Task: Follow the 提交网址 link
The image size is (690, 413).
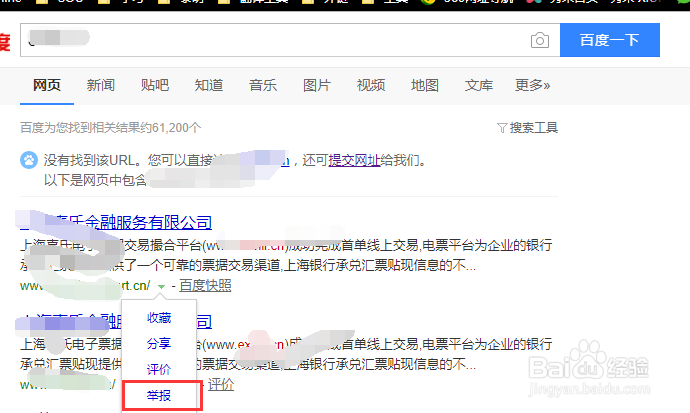Action: tap(354, 161)
